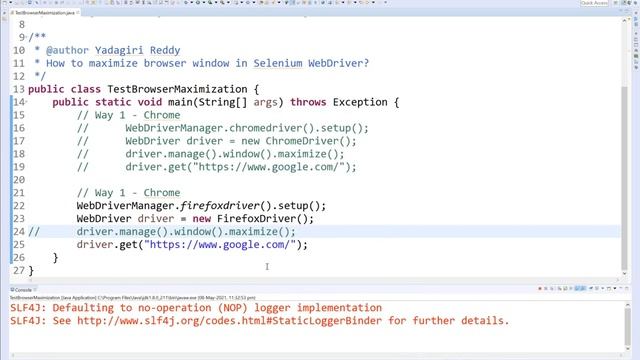Image resolution: width=640 pixels, height=360 pixels.
Task: Clear the Console output
Action: (560, 289)
